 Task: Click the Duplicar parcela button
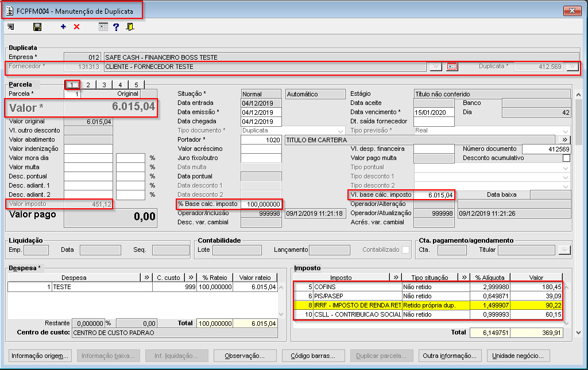point(381,356)
